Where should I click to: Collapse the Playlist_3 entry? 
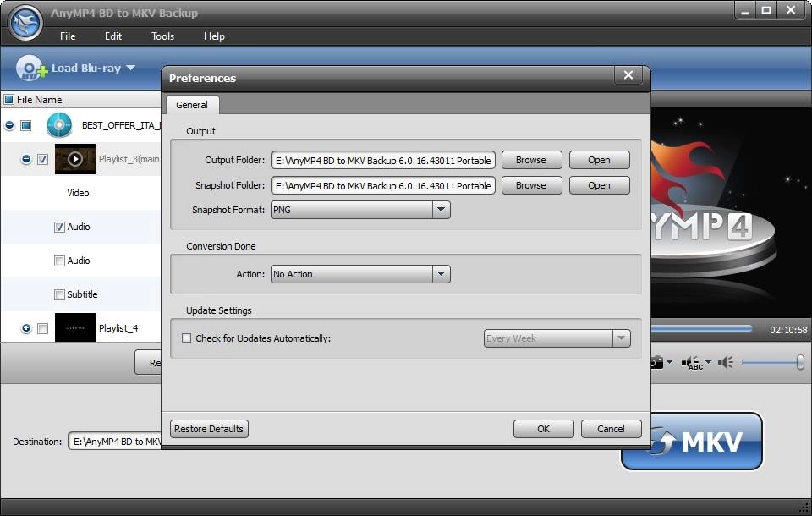click(x=26, y=159)
